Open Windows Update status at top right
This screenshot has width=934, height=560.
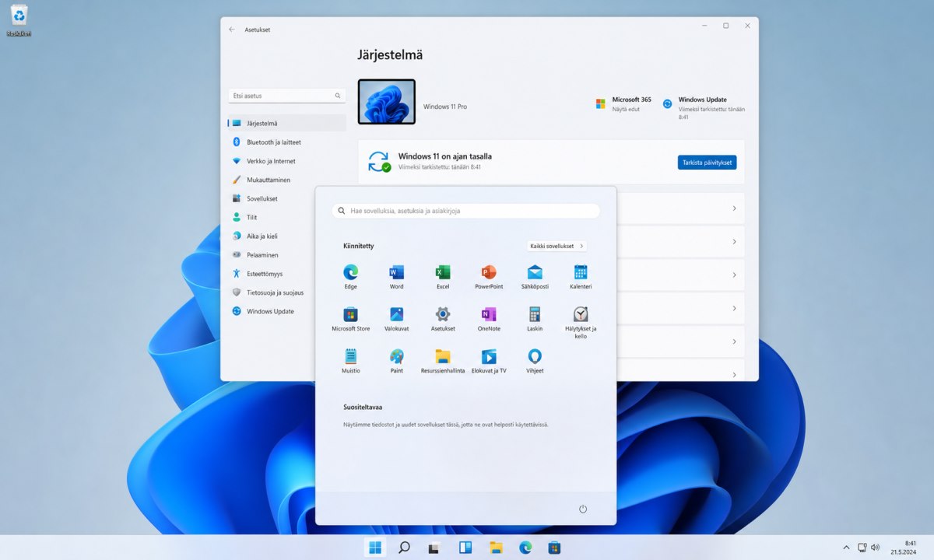(704, 107)
